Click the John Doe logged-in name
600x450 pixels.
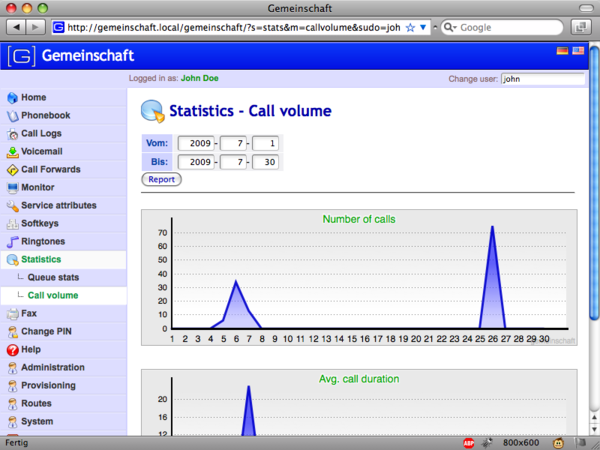[200, 78]
